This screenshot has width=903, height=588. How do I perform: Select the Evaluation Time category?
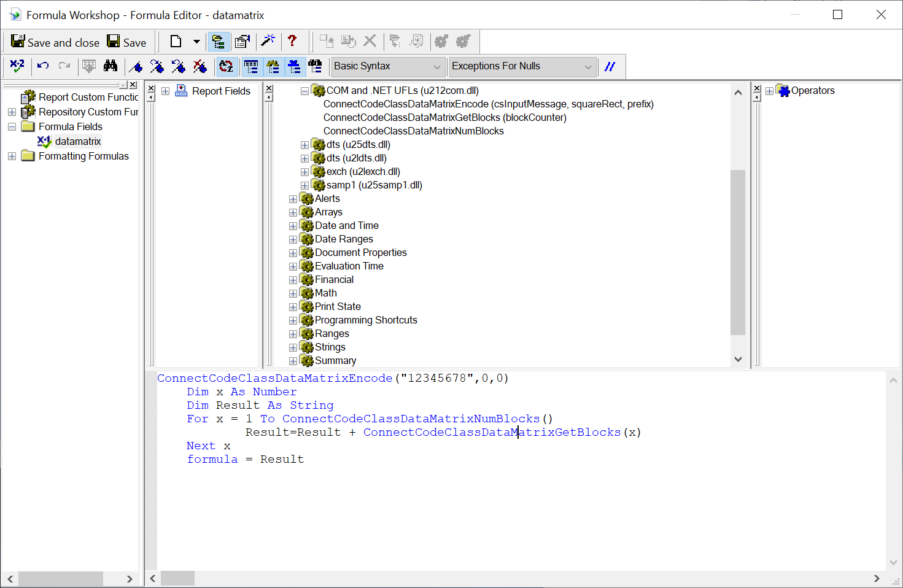[x=349, y=266]
